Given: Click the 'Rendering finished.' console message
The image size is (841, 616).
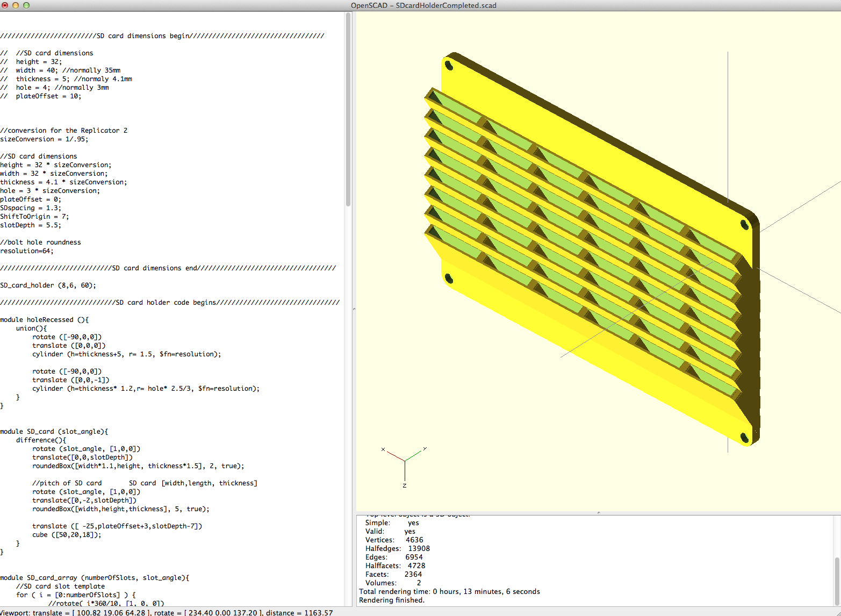Looking at the screenshot, I should [392, 600].
